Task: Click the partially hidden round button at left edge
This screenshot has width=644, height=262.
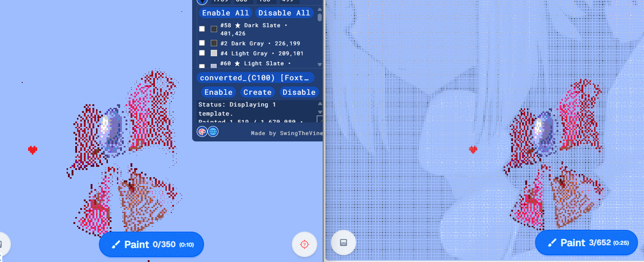Action: 4,244
